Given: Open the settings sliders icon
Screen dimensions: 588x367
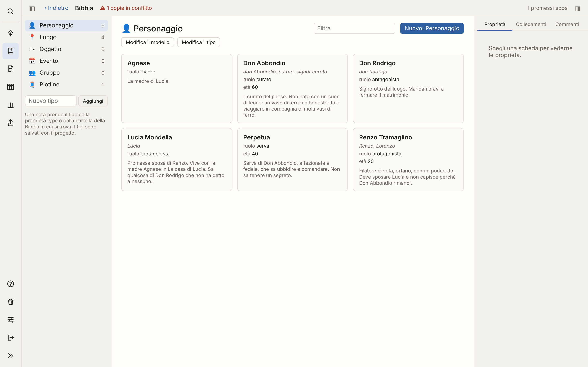Looking at the screenshot, I should (10, 320).
